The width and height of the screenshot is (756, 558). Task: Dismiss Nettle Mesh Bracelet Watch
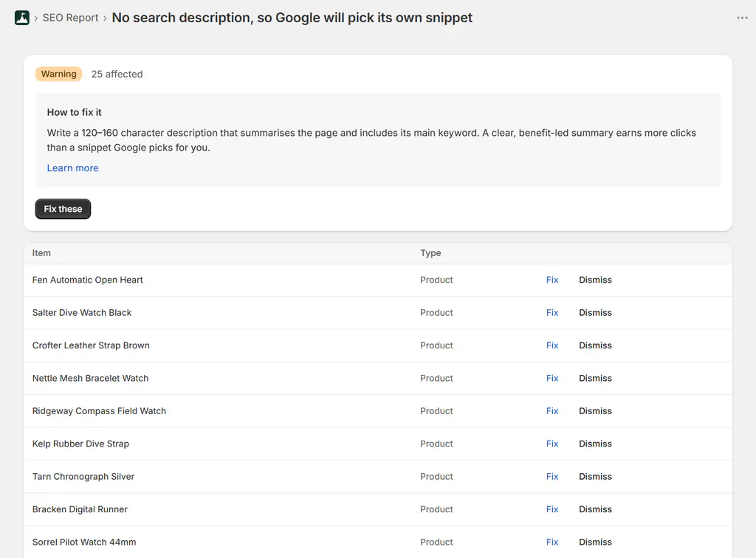coord(595,378)
